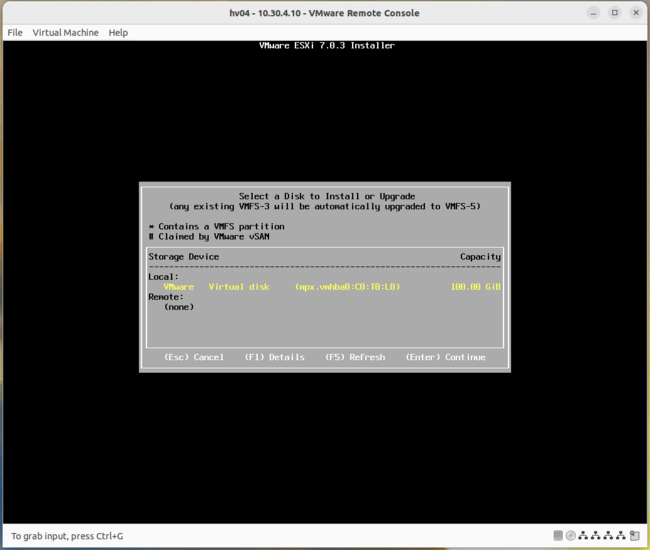Click the third network adapter status icon

tap(608, 535)
